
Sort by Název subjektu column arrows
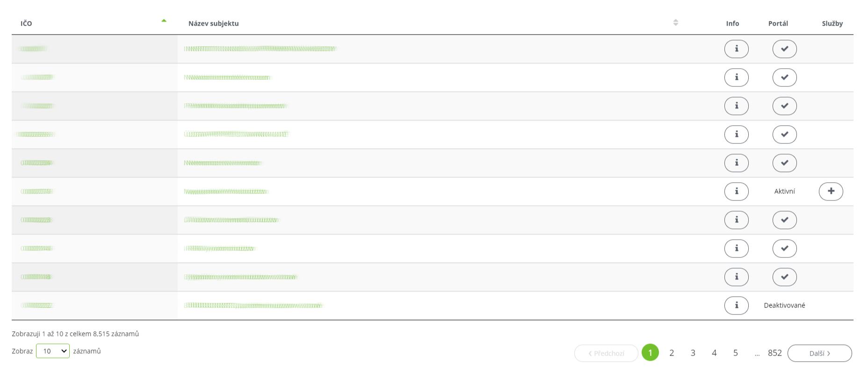pos(675,22)
